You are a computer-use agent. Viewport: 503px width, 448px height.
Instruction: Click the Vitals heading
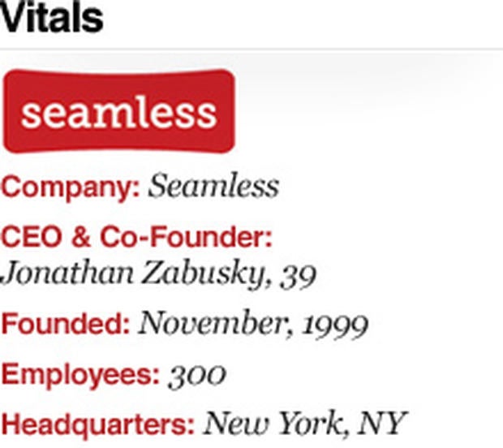point(52,17)
